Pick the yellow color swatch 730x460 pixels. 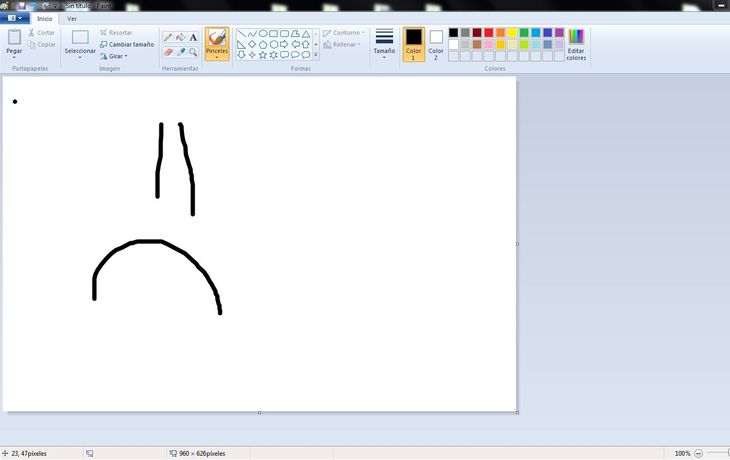tap(512, 33)
